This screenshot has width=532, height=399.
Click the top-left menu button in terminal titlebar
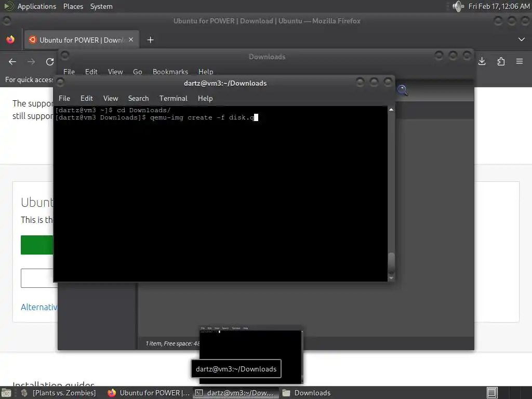coord(60,82)
